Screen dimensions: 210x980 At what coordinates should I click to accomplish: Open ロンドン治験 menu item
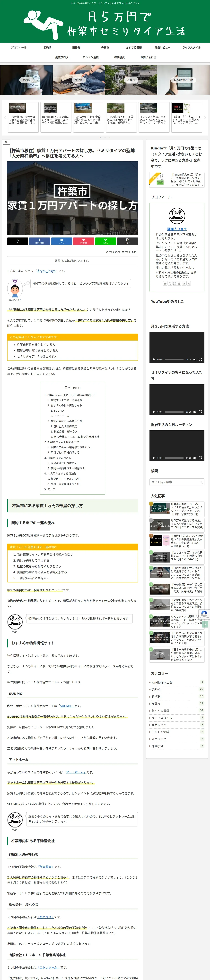click(91, 57)
